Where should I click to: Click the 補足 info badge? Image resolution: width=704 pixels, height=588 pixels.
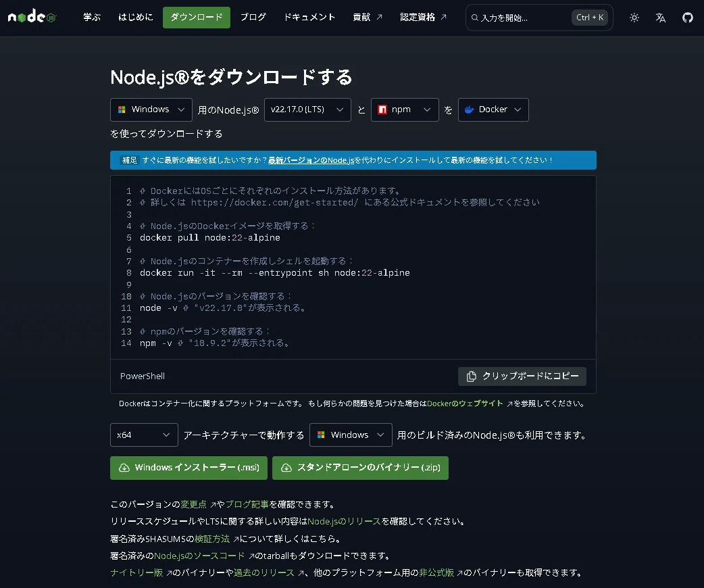129,160
